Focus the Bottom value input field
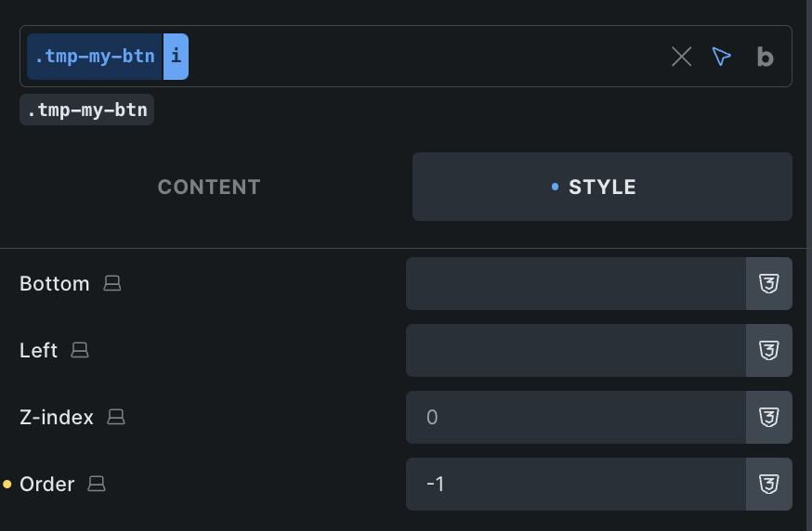The width and height of the screenshot is (812, 531). (x=576, y=284)
